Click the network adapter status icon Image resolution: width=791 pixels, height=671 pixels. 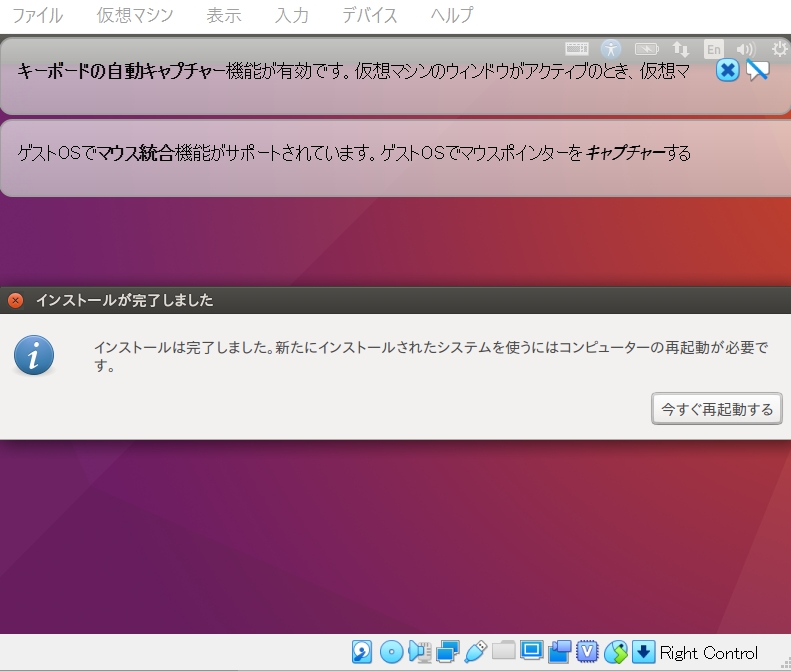click(447, 652)
